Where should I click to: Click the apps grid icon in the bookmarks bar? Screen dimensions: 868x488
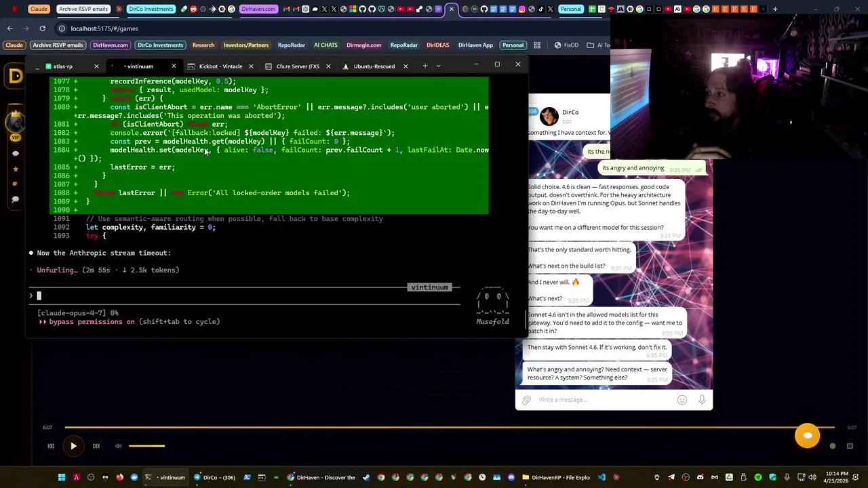tap(537, 45)
